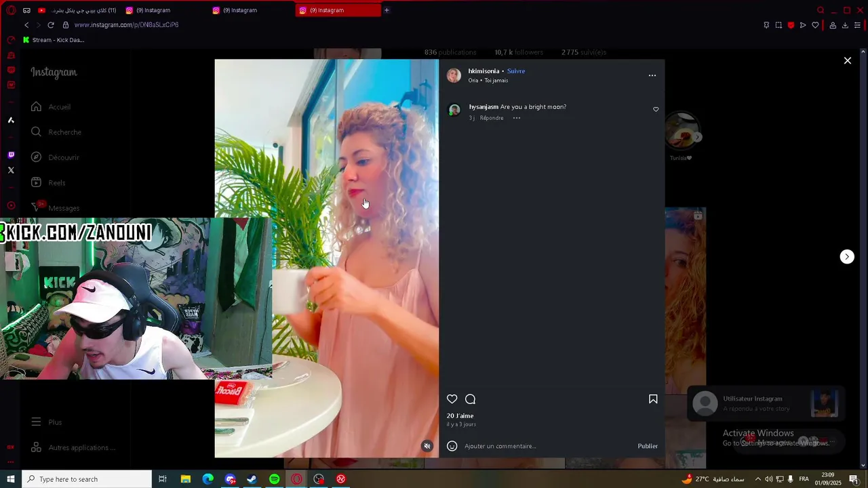Open the browser tab search magnifier
The image size is (868, 488).
821,10
